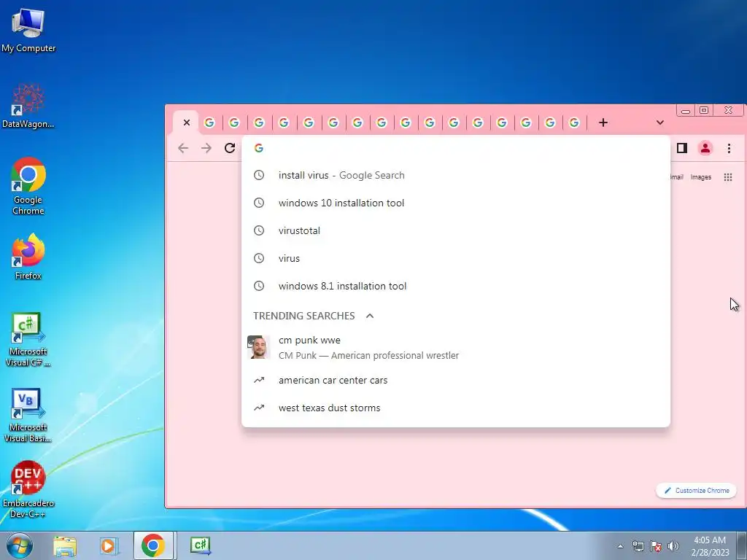Select the Microsoft Visual C# desktop shortcut
Image resolution: width=747 pixels, height=560 pixels.
coord(28,340)
